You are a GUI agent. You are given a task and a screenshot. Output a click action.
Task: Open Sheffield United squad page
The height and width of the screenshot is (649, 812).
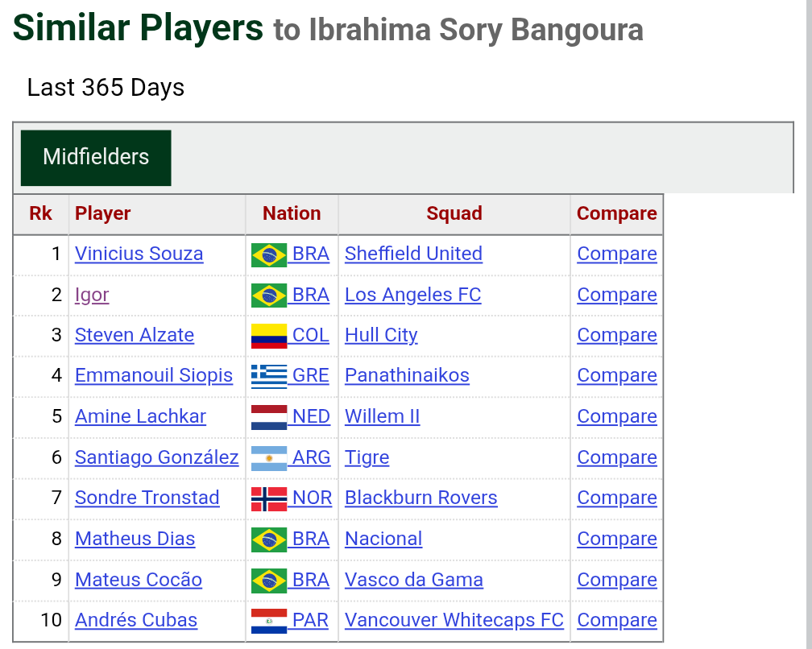[x=413, y=254]
